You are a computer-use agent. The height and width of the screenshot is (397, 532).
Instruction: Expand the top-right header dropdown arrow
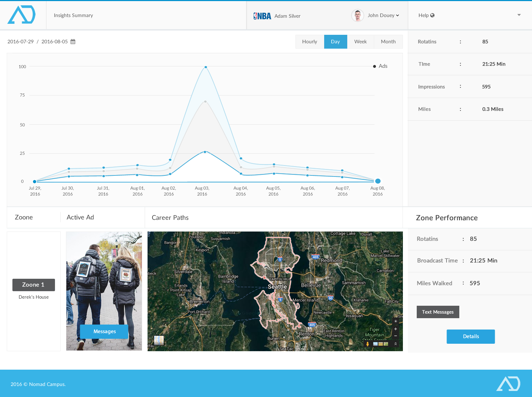point(519,15)
